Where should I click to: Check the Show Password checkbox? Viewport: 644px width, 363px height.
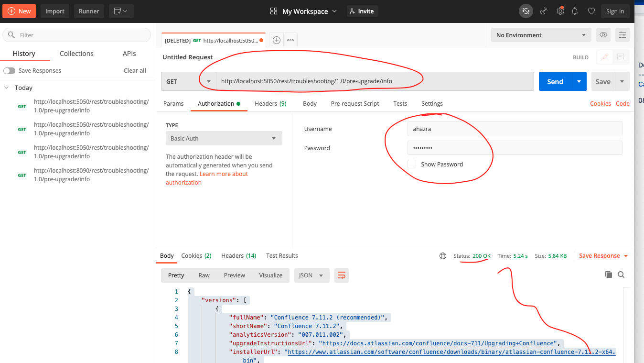412,164
